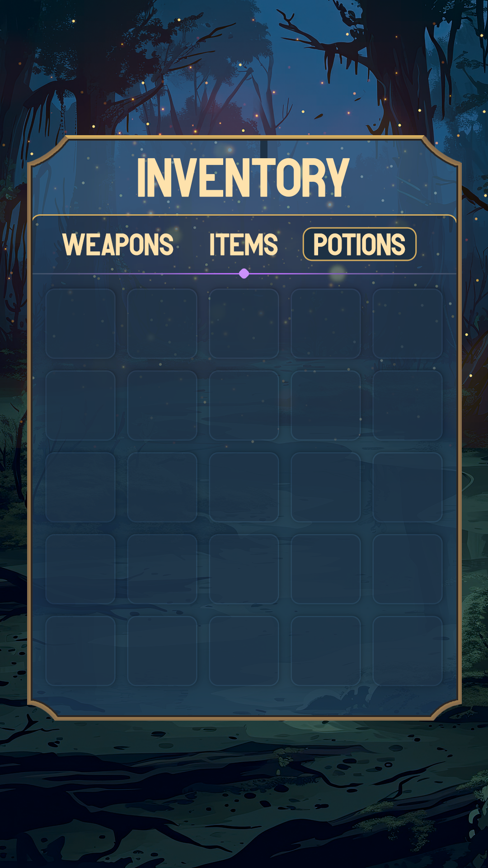
Task: Select the last slot in the bottom row
Action: [408, 651]
